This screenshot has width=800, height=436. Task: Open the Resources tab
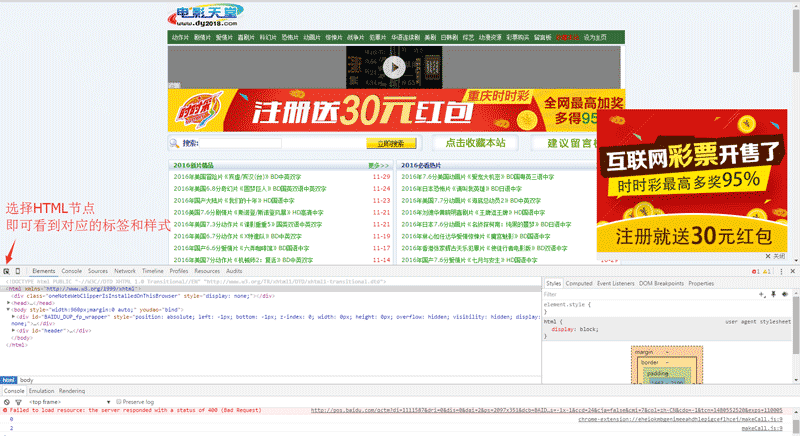point(207,271)
